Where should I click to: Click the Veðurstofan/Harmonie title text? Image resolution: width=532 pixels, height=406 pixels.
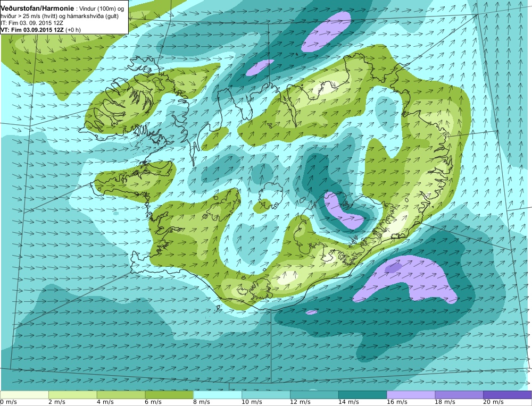(x=37, y=9)
